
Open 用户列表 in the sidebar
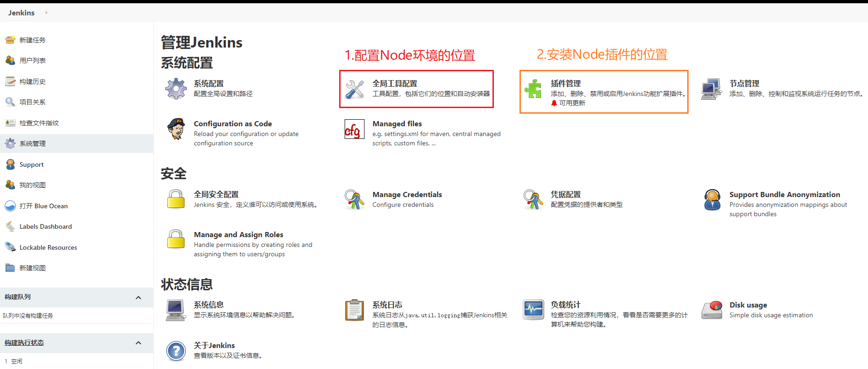(x=33, y=61)
